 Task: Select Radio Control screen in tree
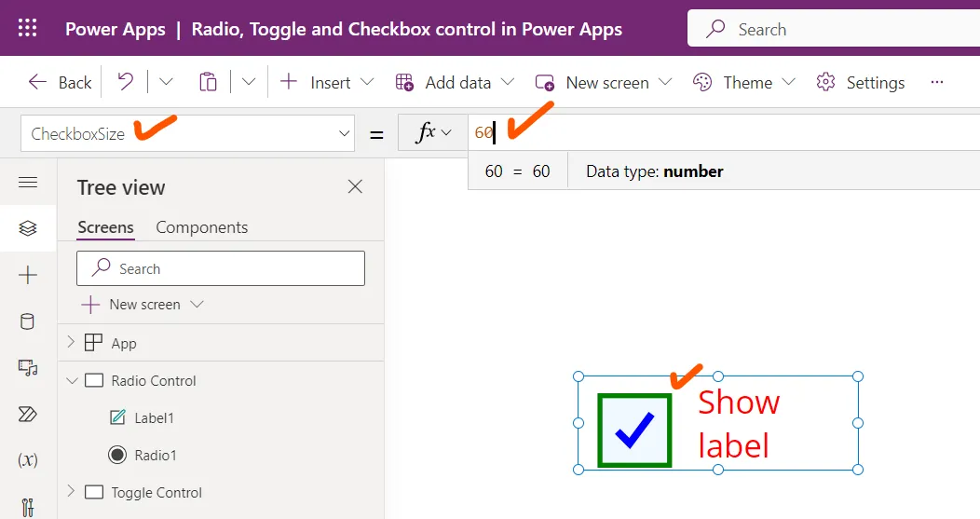click(x=153, y=381)
